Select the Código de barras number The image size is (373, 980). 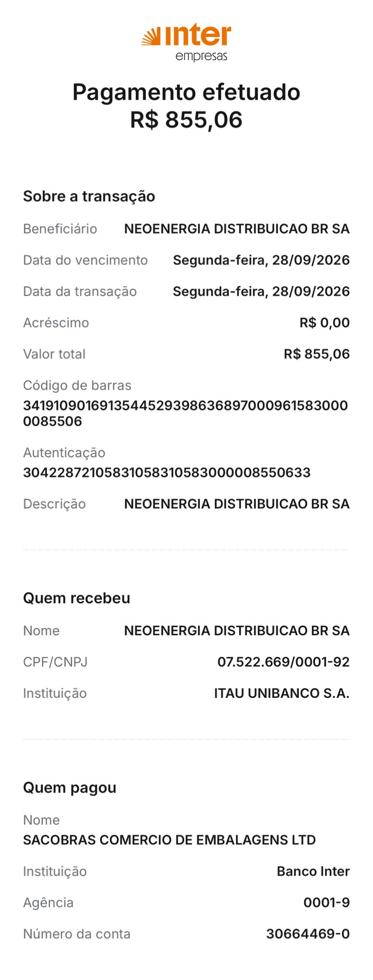[x=186, y=413]
